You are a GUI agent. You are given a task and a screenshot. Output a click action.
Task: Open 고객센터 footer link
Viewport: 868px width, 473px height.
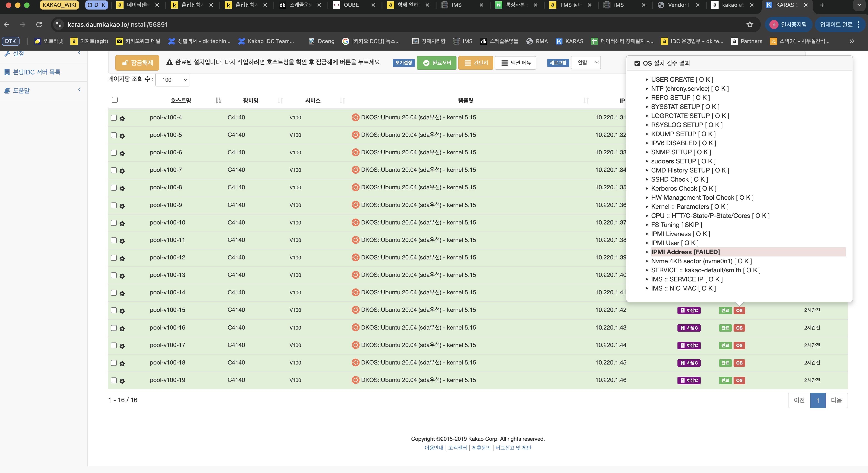(x=457, y=448)
